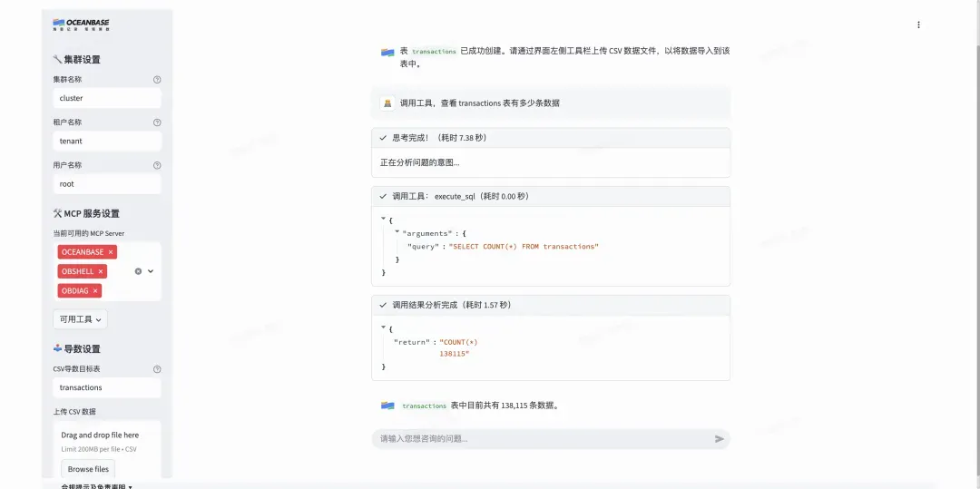The image size is (980, 489).
Task: Remove the OBSHELL server tag
Action: point(101,271)
